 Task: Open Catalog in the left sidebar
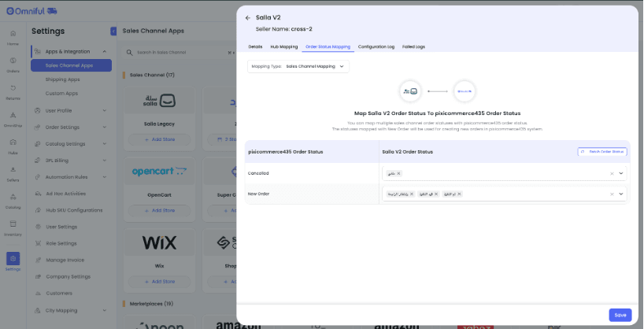tap(13, 201)
